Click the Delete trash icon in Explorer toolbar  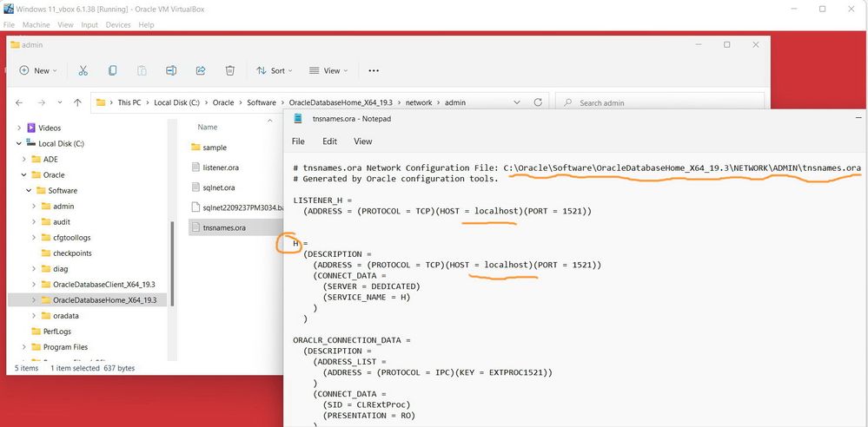(230, 70)
